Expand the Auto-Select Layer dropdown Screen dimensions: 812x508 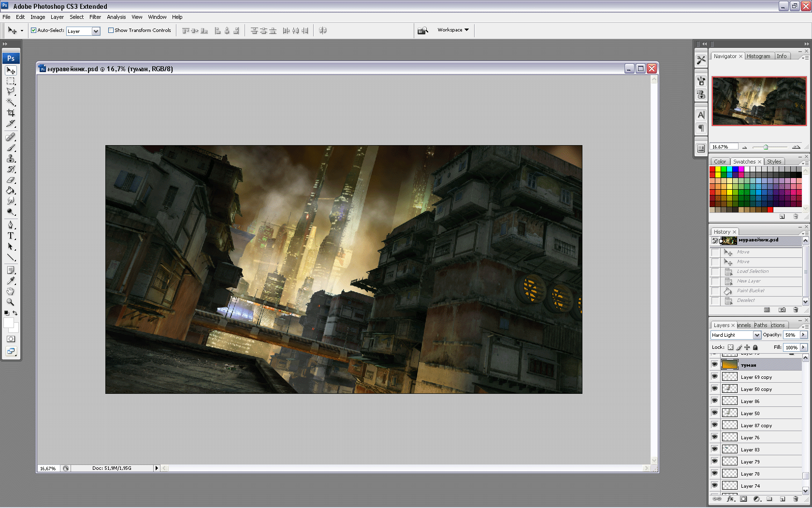pyautogui.click(x=96, y=31)
